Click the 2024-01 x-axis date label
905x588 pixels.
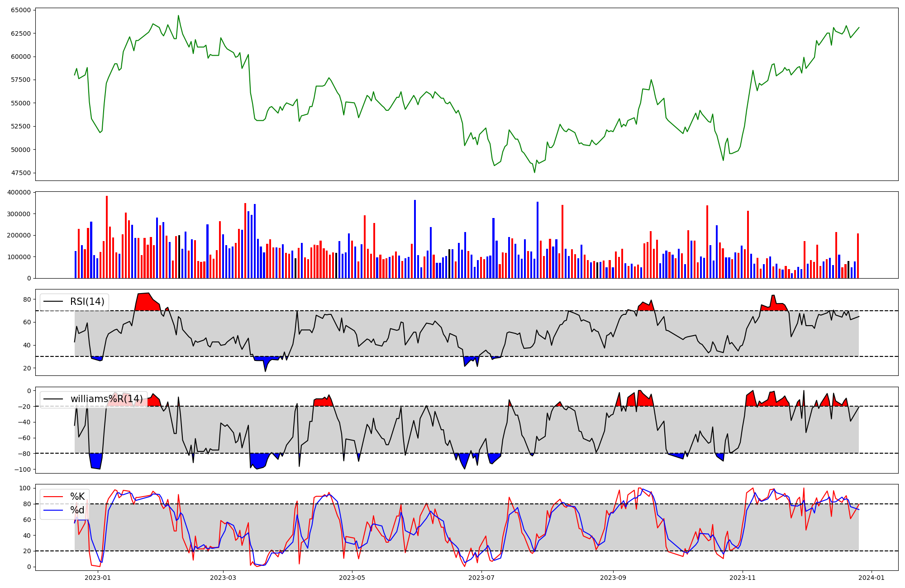872,578
